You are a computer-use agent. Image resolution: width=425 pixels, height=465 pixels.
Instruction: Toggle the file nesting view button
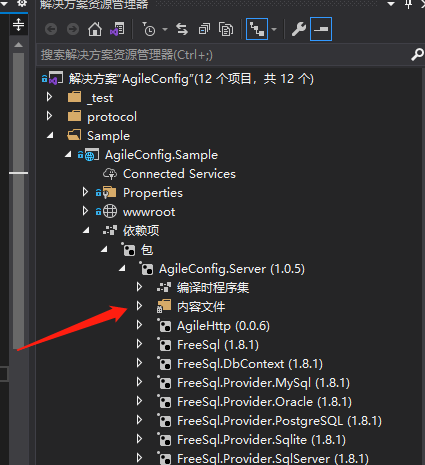click(257, 29)
